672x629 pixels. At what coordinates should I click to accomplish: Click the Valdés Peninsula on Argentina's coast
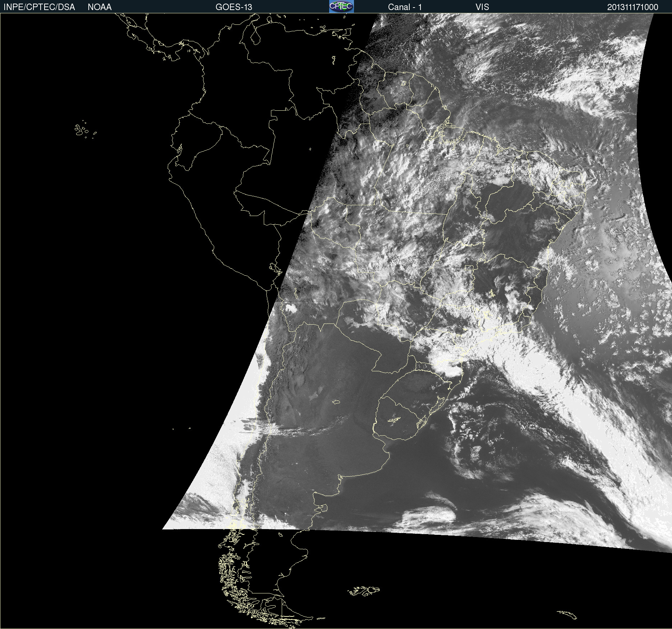pyautogui.click(x=322, y=508)
